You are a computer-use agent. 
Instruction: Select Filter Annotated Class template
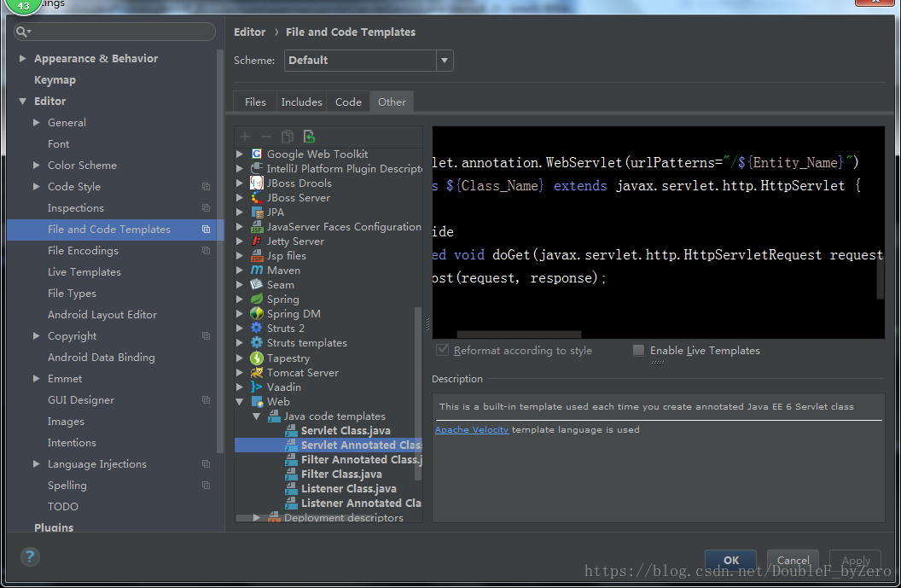[x=362, y=459]
